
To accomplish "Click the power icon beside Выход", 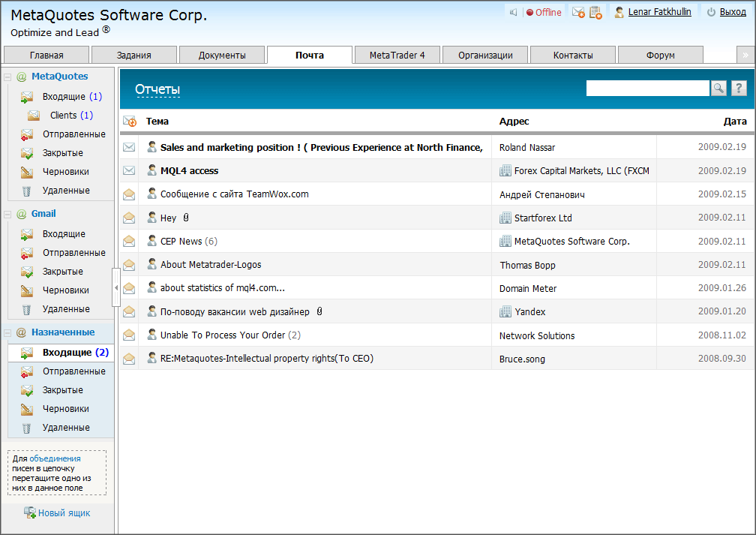I will 711,12.
